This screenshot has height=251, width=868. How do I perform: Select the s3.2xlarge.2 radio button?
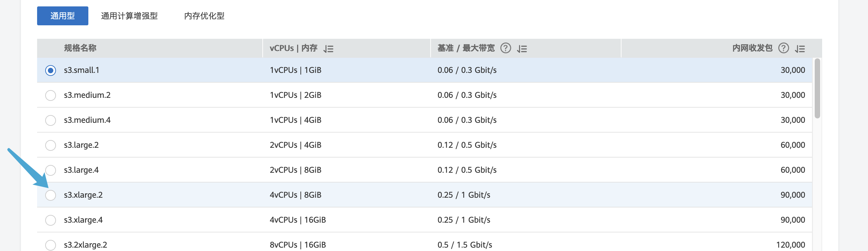[51, 245]
